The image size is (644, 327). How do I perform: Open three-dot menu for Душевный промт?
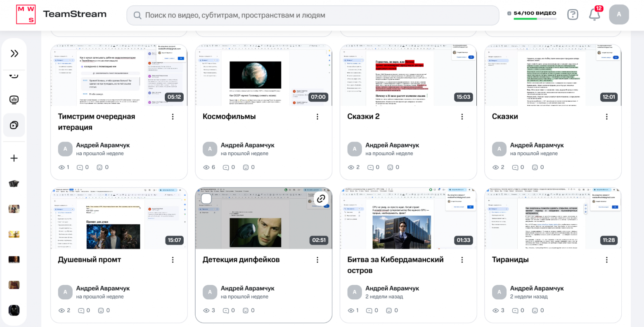(x=173, y=260)
